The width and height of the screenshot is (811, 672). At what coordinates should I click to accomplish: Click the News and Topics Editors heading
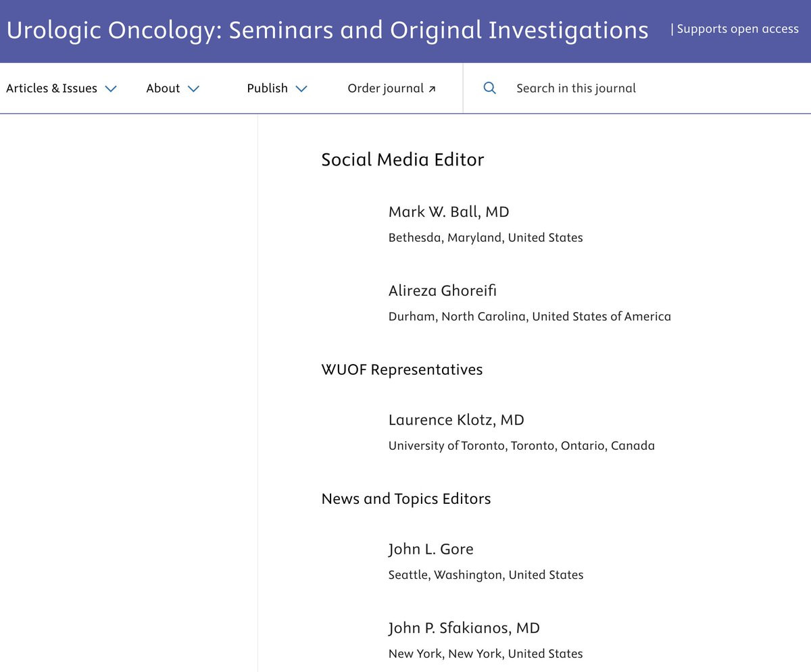coord(406,499)
